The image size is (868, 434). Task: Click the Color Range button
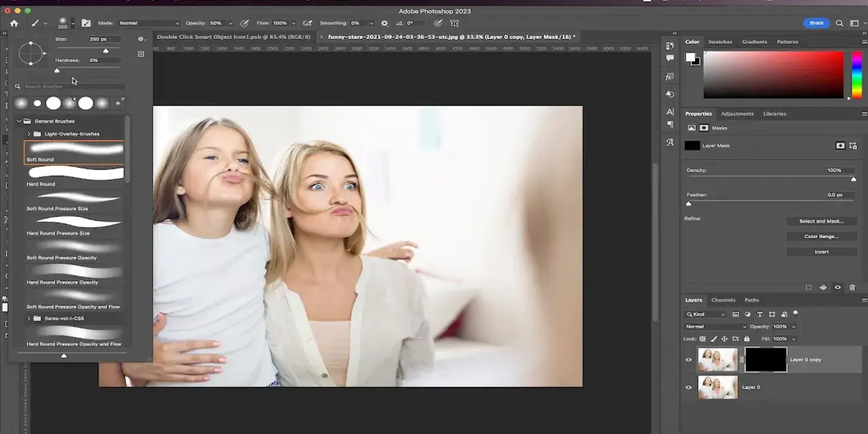[821, 236]
